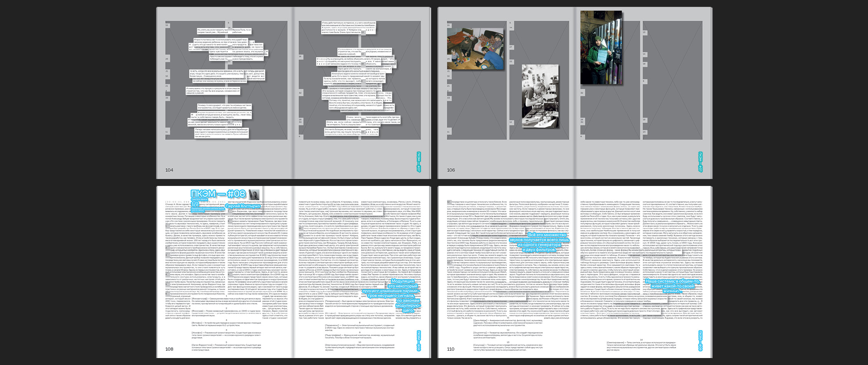
Task: Click the vertical ПКЭМ—#07 tag on page 107
Action: click(x=700, y=162)
